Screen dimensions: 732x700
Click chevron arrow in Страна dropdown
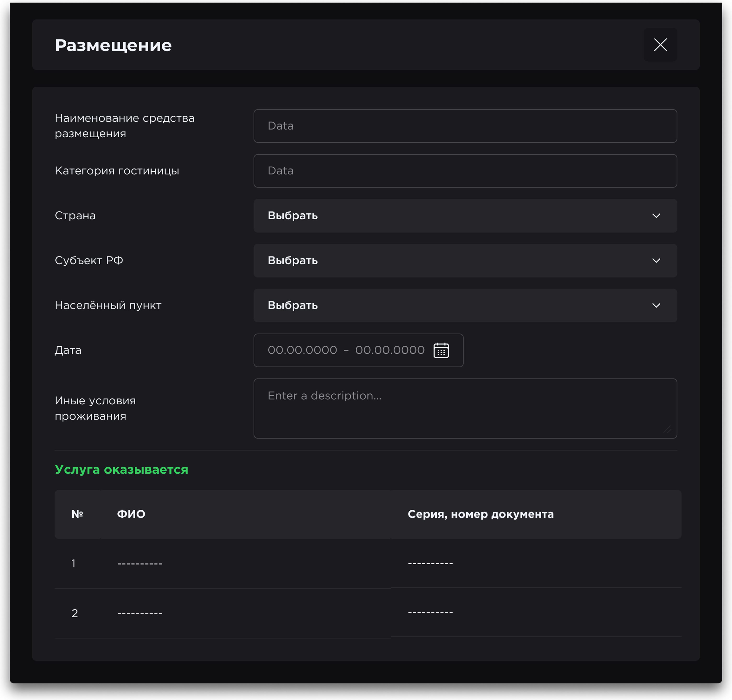click(656, 216)
